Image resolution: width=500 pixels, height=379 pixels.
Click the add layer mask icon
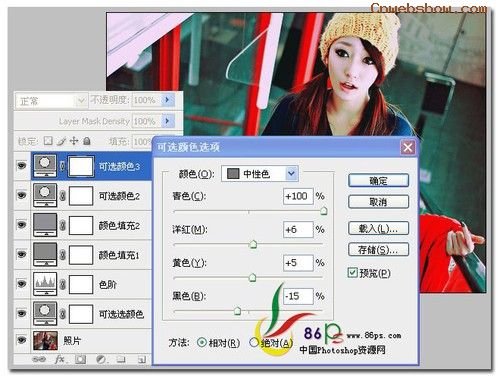tap(80, 359)
